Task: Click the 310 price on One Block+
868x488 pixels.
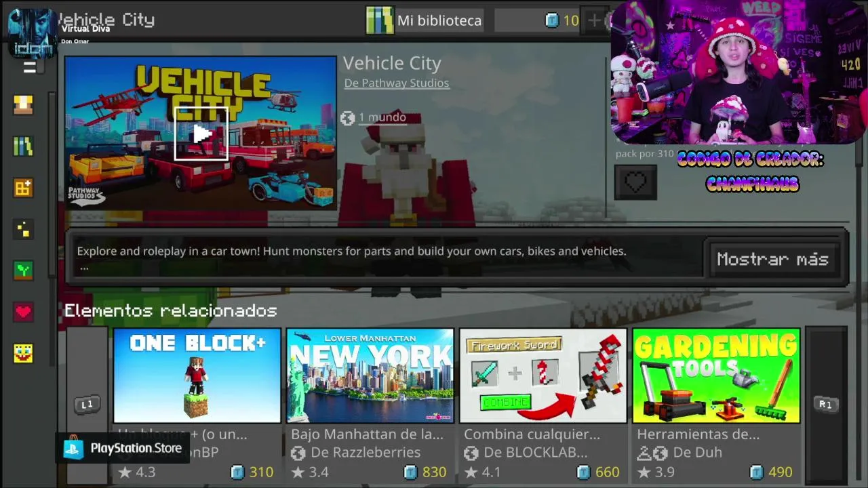Action: [x=261, y=472]
